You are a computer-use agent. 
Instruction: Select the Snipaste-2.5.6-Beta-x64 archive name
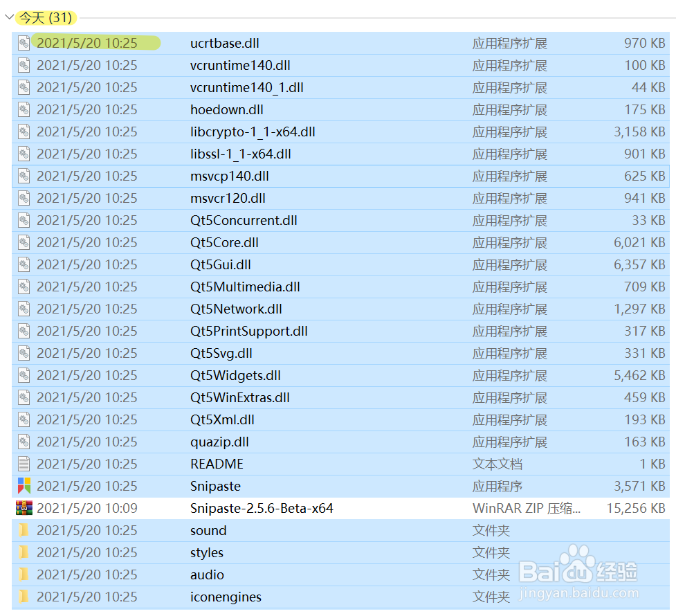262,508
